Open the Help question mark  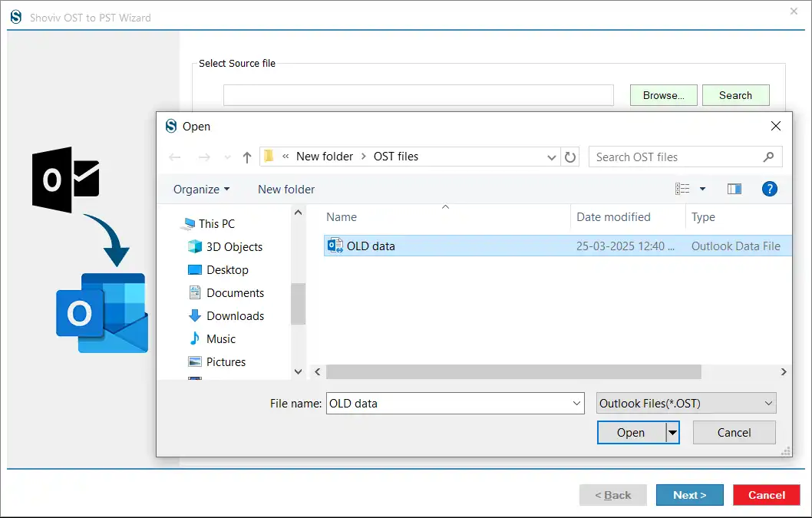pos(770,189)
